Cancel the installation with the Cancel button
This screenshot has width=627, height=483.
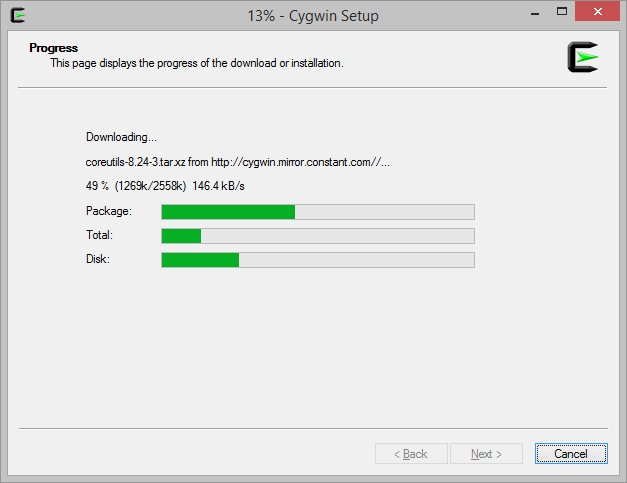pos(571,453)
